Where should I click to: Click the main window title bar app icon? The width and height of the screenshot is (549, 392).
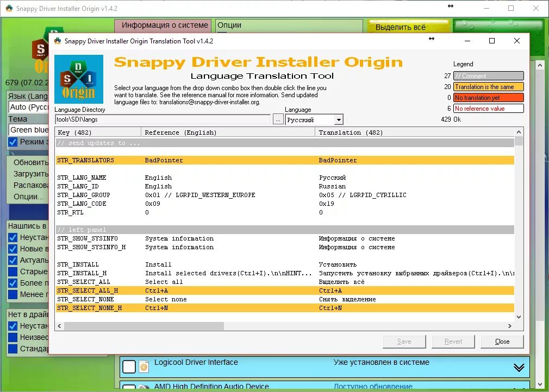pyautogui.click(x=9, y=8)
